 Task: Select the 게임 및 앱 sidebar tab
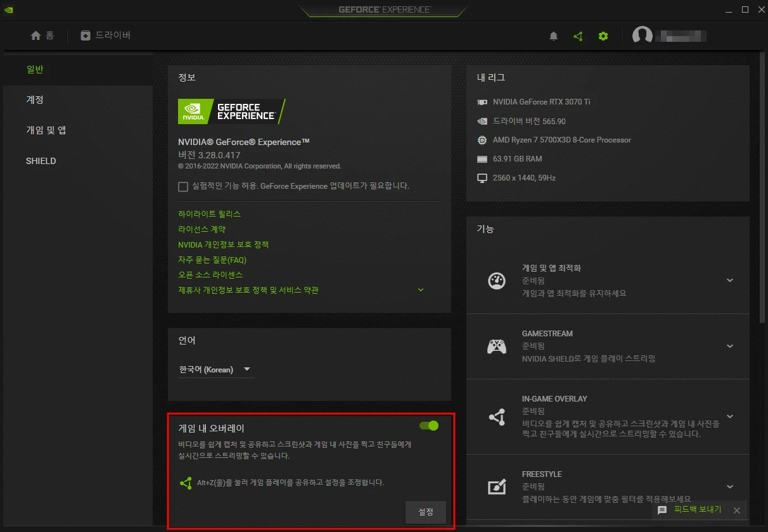click(77, 130)
